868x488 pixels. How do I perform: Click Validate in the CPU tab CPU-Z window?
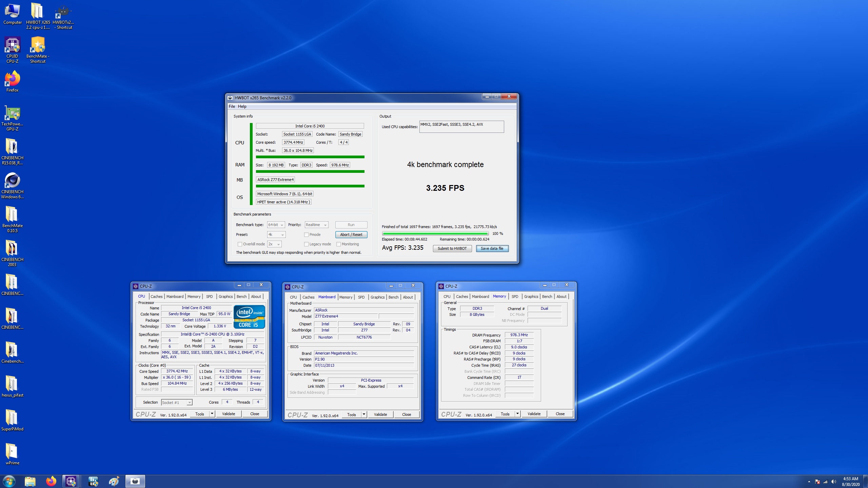point(229,414)
